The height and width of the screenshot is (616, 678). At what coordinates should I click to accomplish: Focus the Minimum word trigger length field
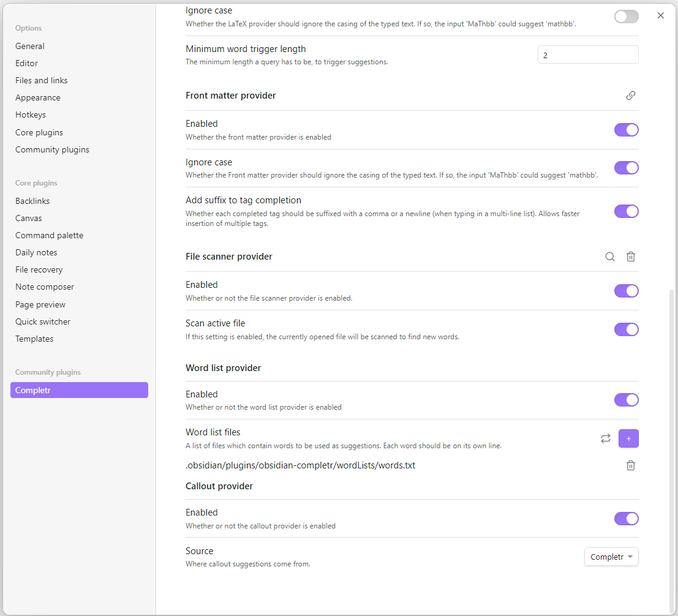coord(587,55)
